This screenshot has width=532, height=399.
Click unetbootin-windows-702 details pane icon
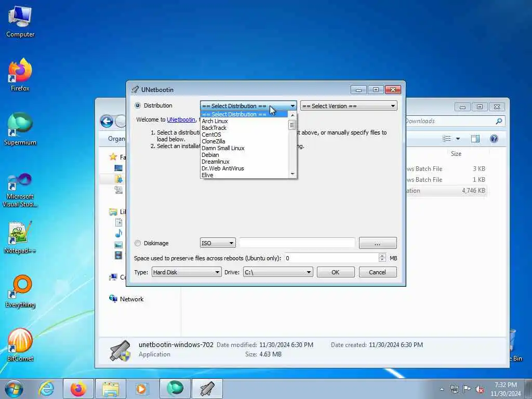(120, 351)
